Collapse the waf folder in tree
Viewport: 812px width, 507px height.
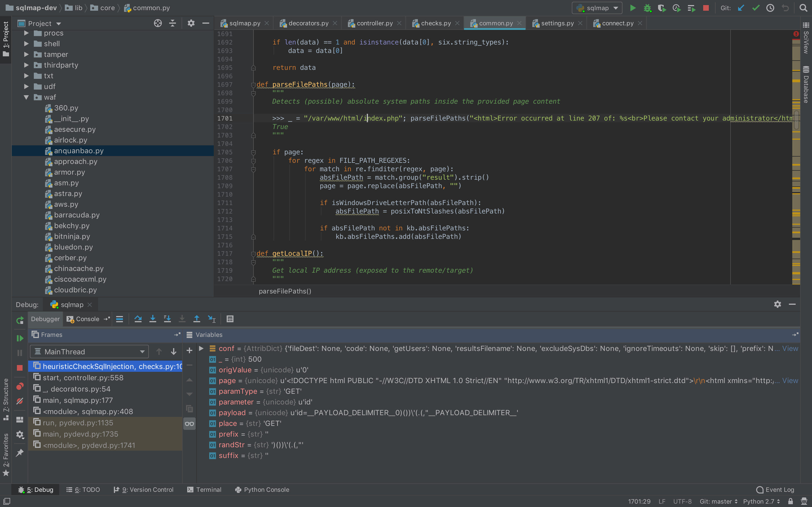[x=26, y=97]
